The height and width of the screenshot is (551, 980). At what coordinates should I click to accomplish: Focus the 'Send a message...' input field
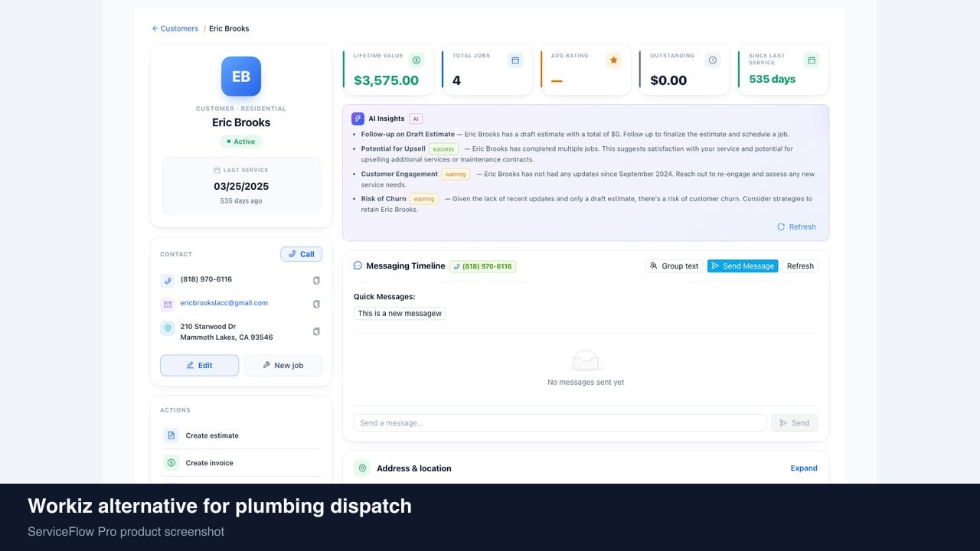pos(560,422)
